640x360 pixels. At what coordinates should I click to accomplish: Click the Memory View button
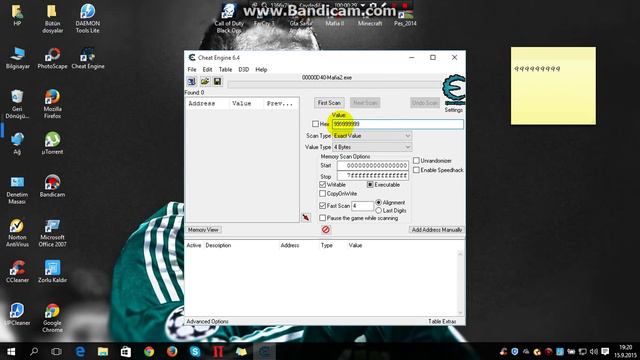(203, 230)
